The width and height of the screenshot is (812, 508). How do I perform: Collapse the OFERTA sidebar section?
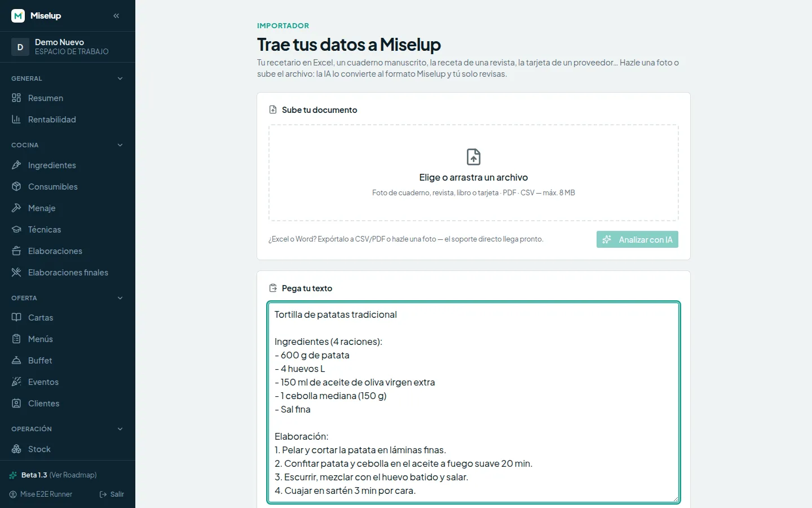[120, 298]
